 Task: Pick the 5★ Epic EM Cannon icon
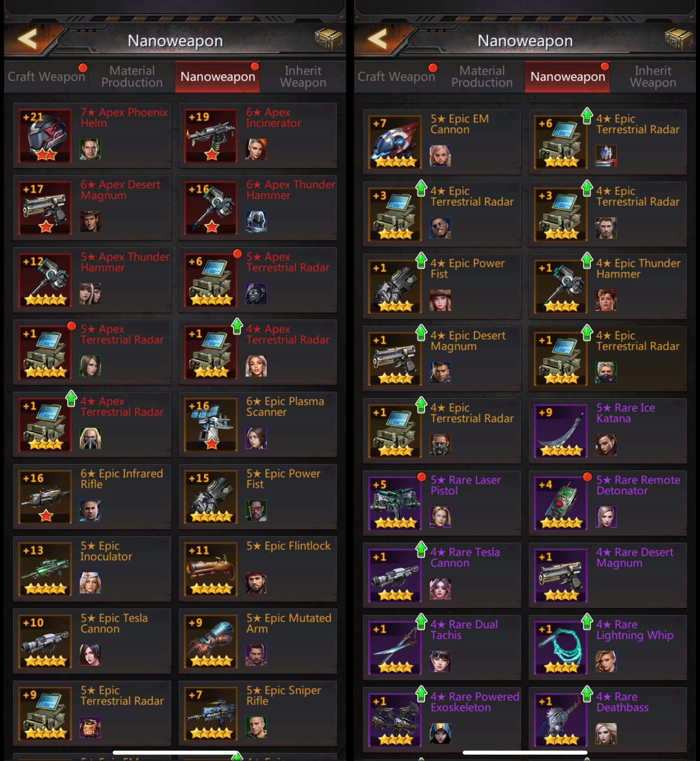click(395, 142)
